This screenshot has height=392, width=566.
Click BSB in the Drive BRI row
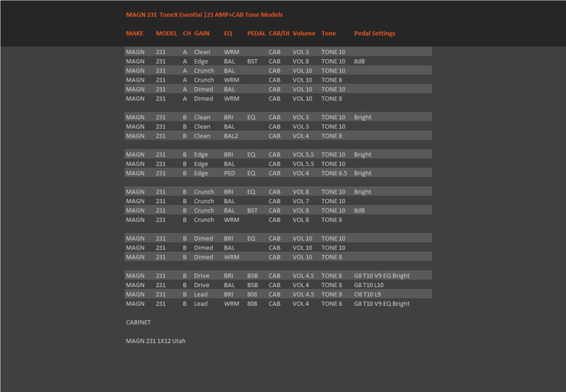(x=253, y=276)
